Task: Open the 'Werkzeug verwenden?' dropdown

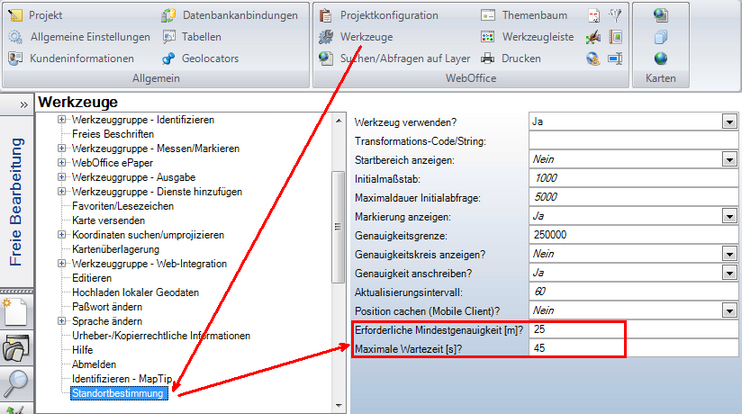Action: click(x=728, y=122)
